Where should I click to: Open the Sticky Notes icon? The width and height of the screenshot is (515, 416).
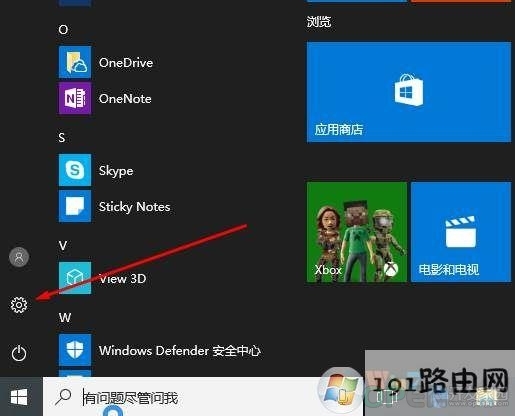[x=75, y=206]
